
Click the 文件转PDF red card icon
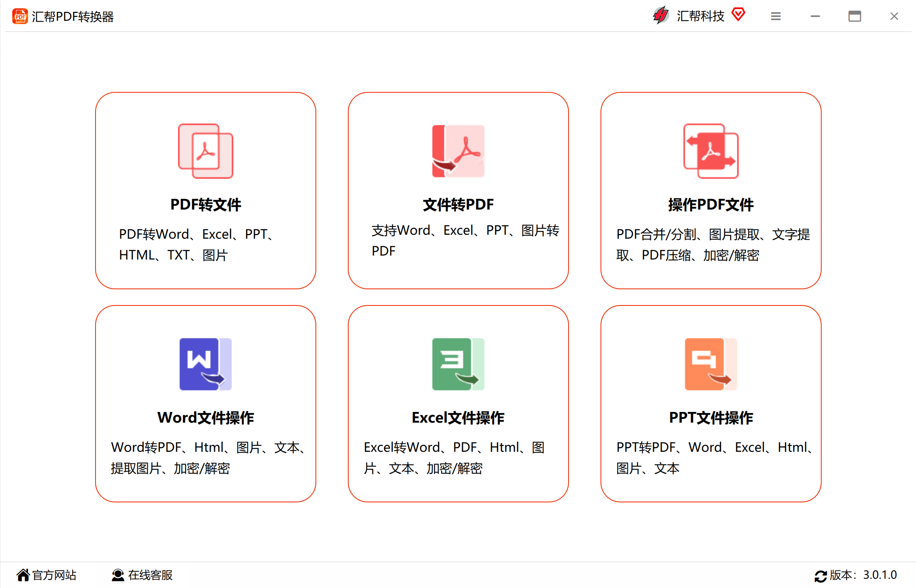tap(458, 151)
